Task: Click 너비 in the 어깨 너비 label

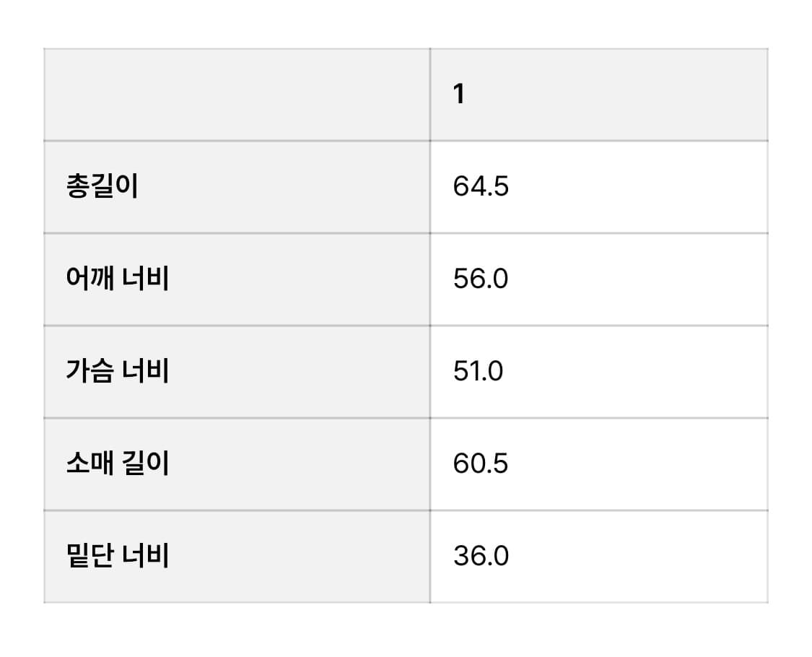Action: pyautogui.click(x=146, y=279)
